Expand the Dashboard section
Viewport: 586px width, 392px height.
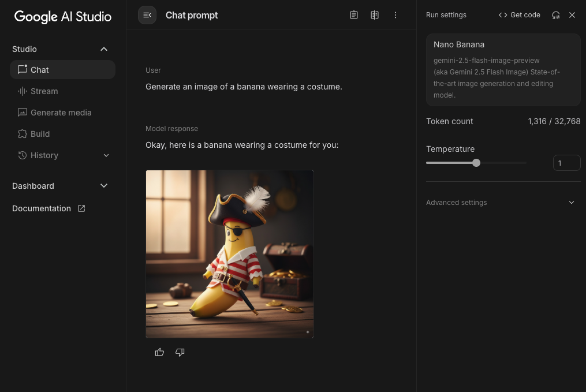point(104,186)
